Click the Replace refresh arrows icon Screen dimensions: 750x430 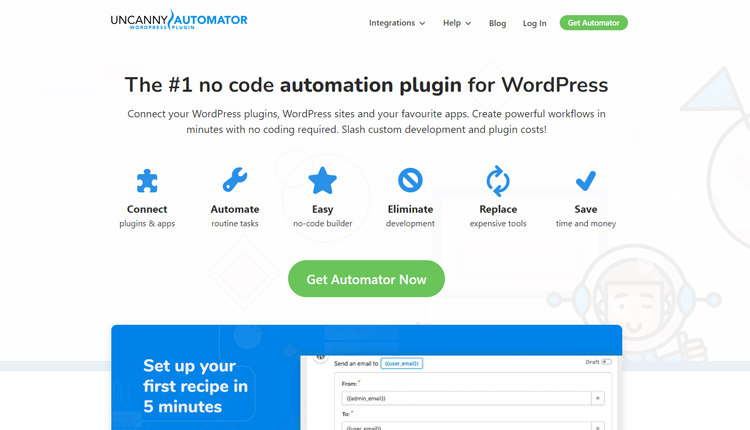pyautogui.click(x=498, y=181)
